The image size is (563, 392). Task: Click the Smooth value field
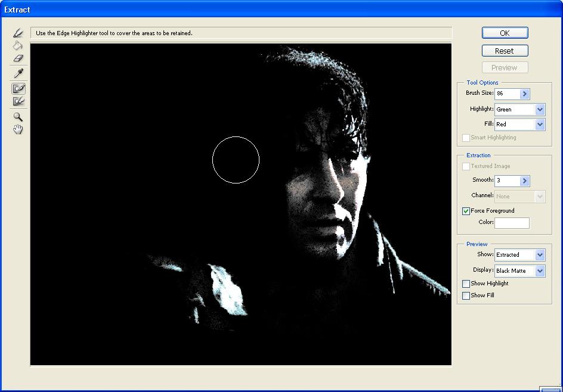(x=508, y=181)
